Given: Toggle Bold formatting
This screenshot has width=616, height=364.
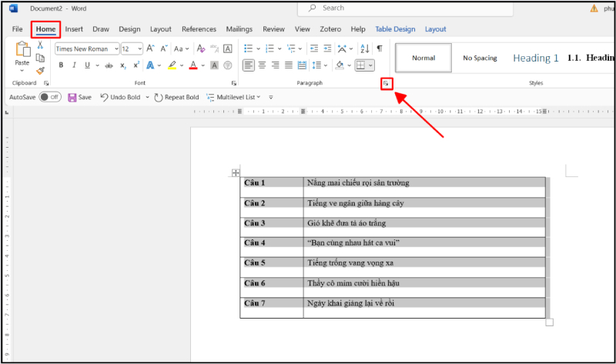Looking at the screenshot, I should pyautogui.click(x=61, y=65).
